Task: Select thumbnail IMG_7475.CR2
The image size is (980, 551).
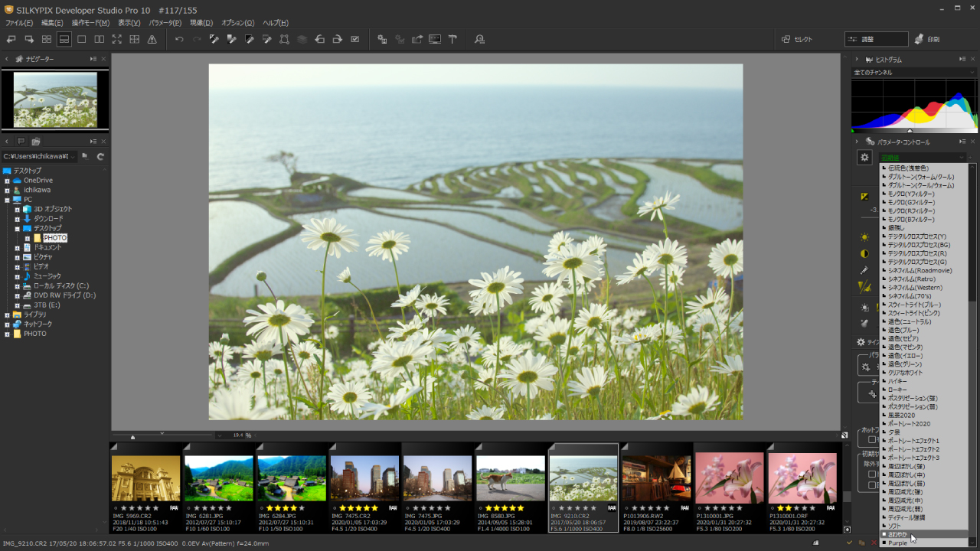Action: pos(364,487)
